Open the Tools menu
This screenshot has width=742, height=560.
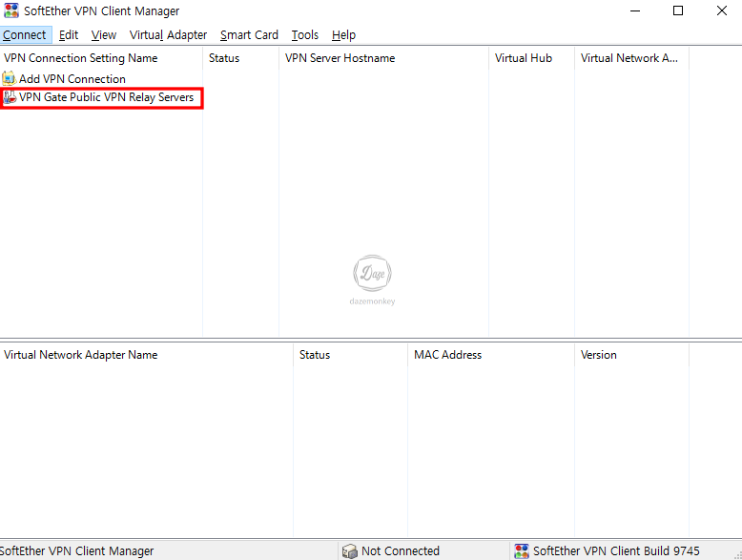click(305, 35)
